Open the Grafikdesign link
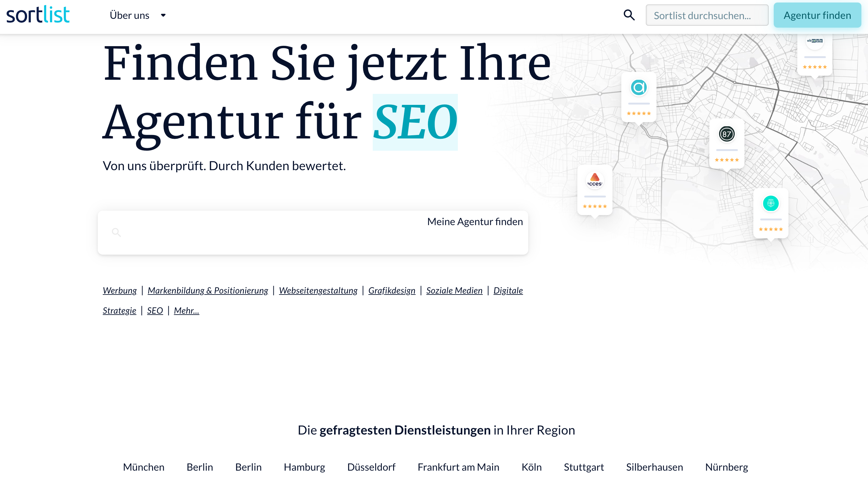This screenshot has width=868, height=481. pos(392,290)
